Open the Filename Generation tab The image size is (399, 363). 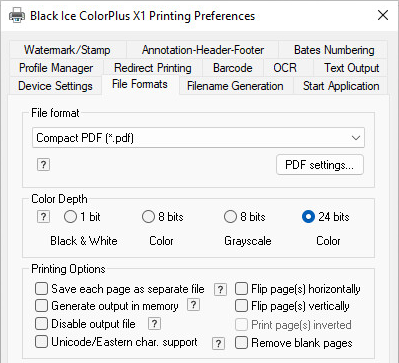235,86
